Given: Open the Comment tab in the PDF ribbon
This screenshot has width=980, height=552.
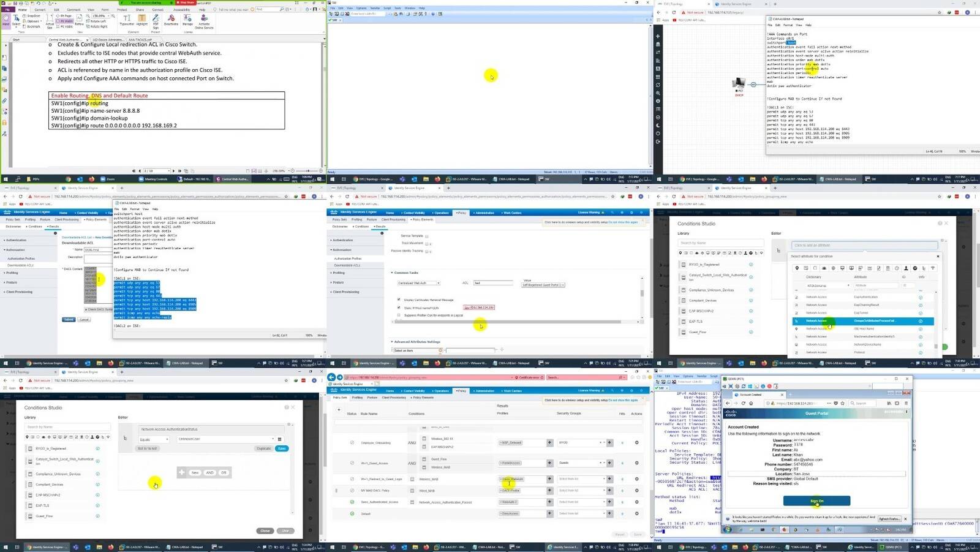Looking at the screenshot, I should tap(73, 9).
